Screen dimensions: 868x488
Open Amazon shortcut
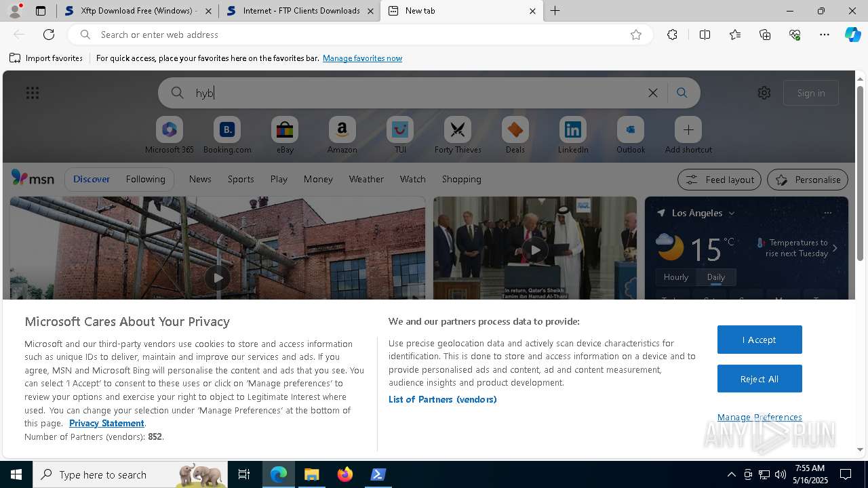pos(342,135)
